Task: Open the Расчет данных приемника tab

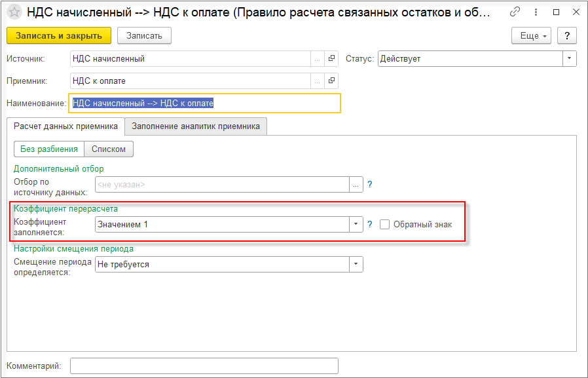Action: (x=65, y=126)
